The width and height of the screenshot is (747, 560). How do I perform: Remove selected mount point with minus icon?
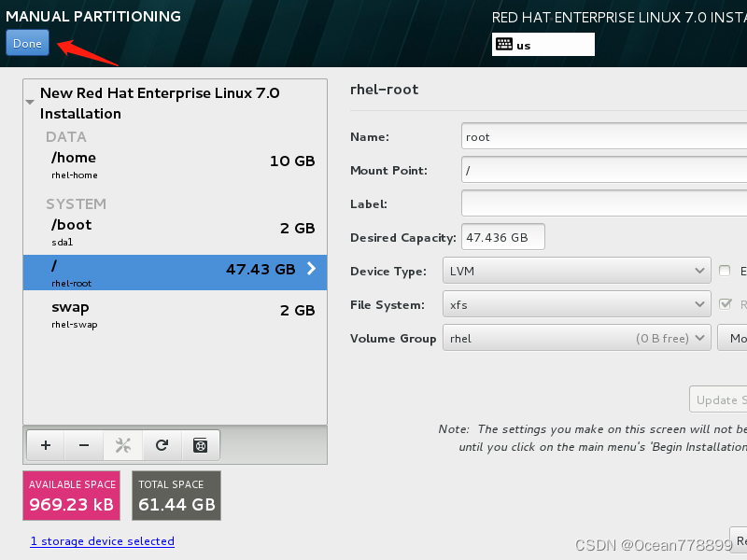click(x=84, y=445)
